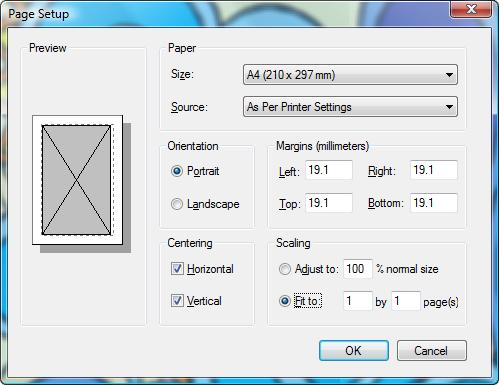
Task: Click the Page Setup title text
Action: pos(39,14)
